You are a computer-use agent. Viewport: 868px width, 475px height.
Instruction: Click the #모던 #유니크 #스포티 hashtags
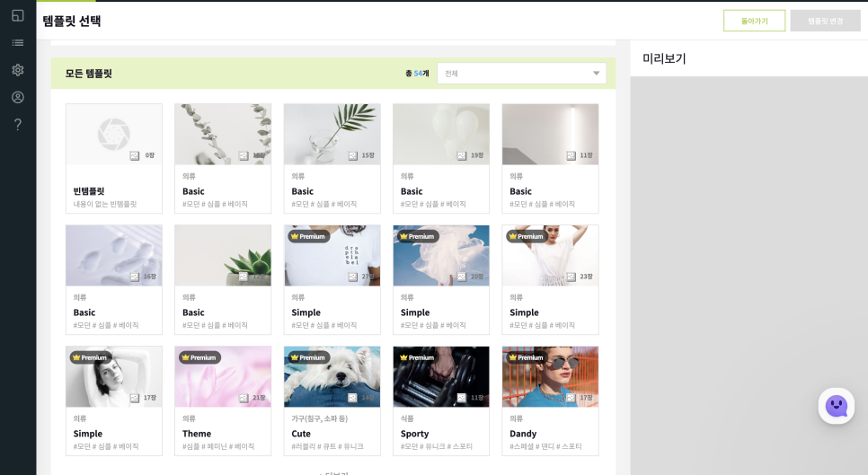click(x=436, y=446)
